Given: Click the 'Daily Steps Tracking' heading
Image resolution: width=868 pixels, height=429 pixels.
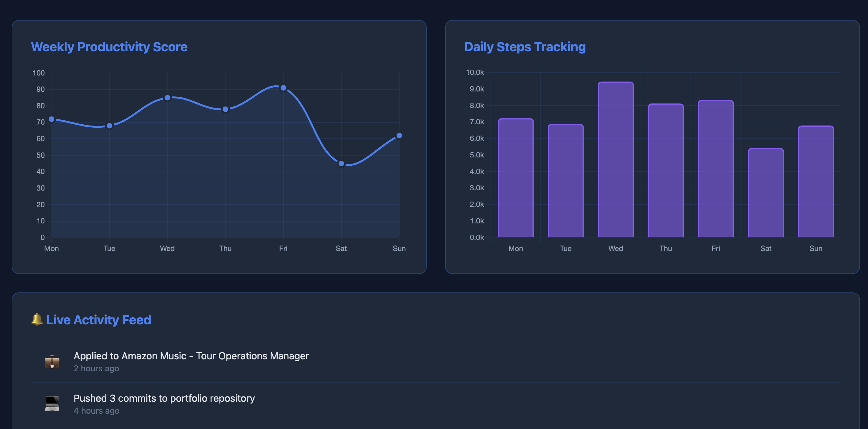Looking at the screenshot, I should pos(525,47).
